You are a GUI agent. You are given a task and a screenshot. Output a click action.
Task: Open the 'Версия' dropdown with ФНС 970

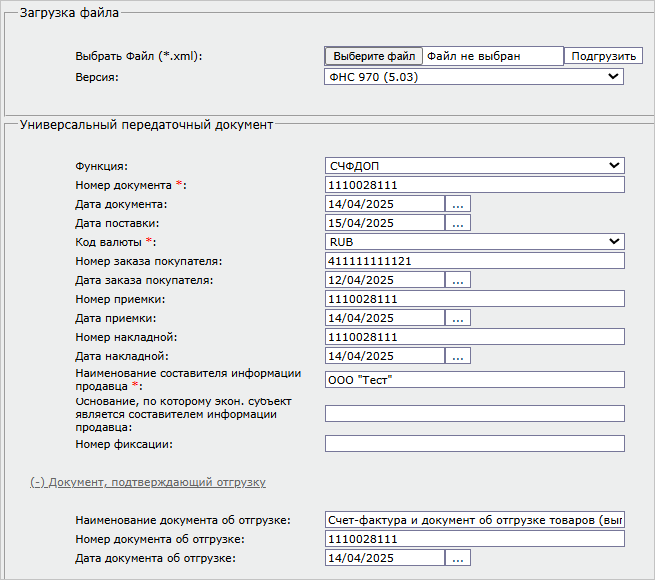(474, 76)
